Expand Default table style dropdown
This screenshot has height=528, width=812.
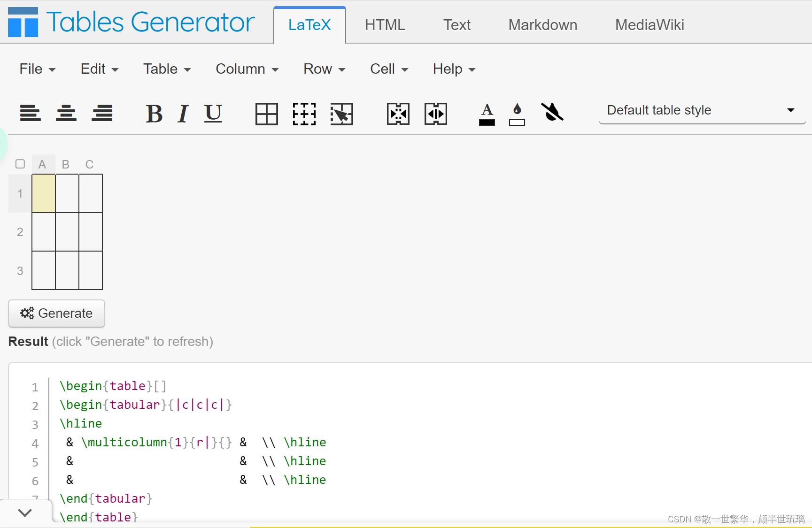pyautogui.click(x=702, y=111)
